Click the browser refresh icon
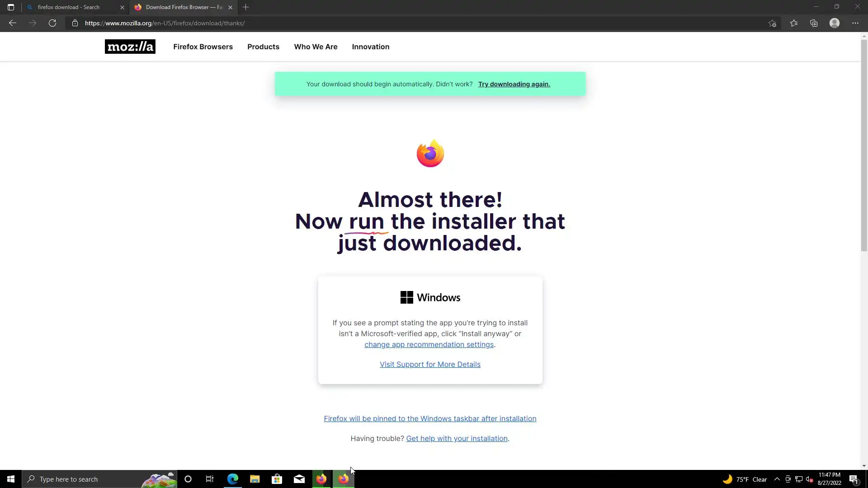The width and height of the screenshot is (868, 488). tap(52, 23)
